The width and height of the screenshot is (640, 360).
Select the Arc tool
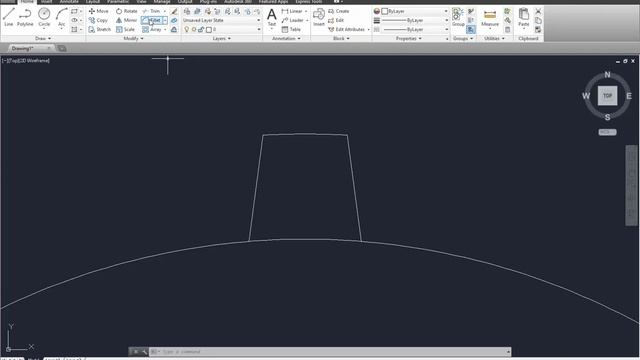point(62,17)
